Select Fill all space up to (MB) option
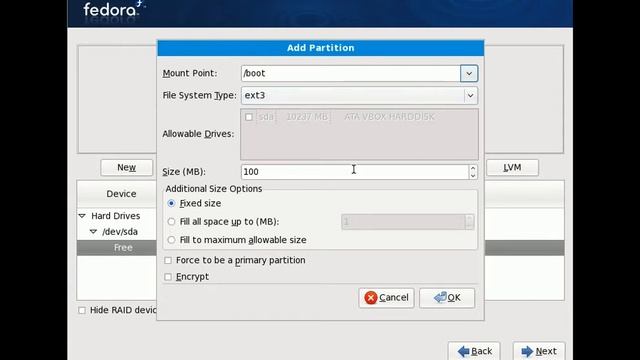The height and width of the screenshot is (360, 640). click(171, 222)
